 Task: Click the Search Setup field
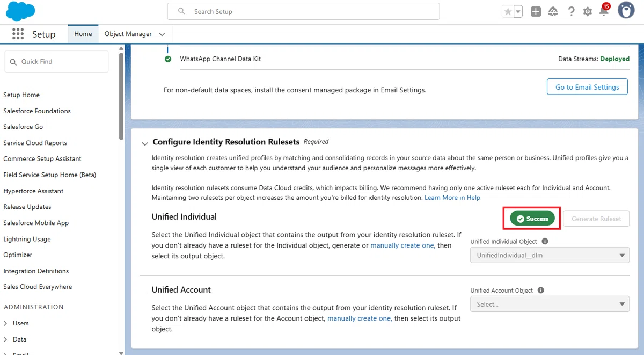(303, 11)
